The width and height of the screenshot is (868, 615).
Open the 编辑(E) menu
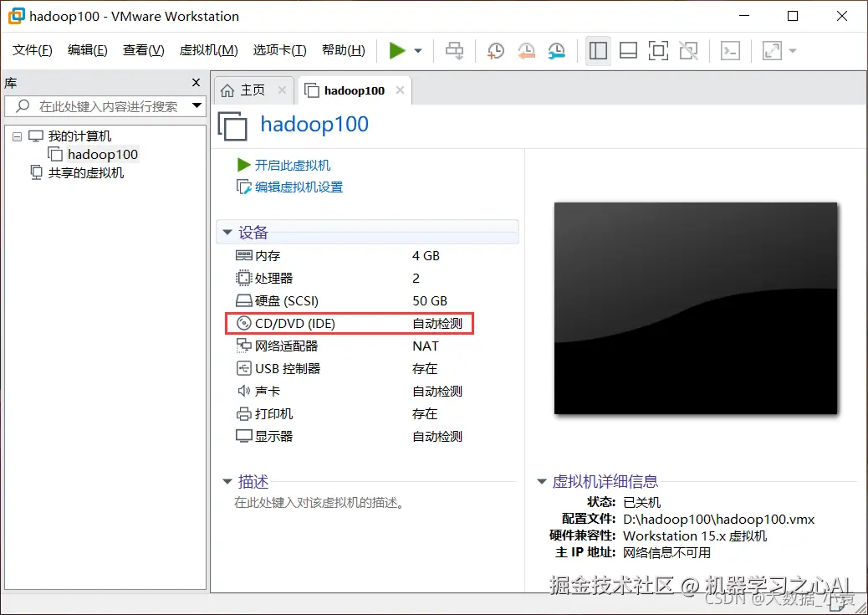87,50
